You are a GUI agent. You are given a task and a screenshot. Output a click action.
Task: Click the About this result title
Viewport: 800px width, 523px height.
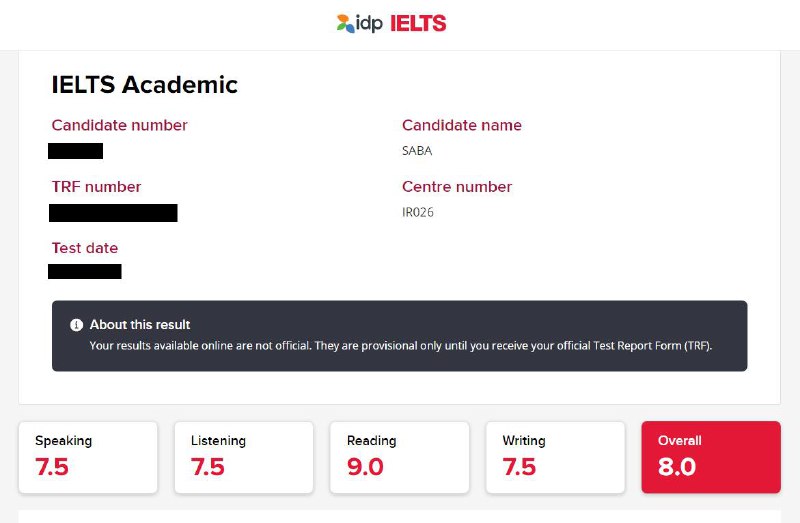point(140,325)
